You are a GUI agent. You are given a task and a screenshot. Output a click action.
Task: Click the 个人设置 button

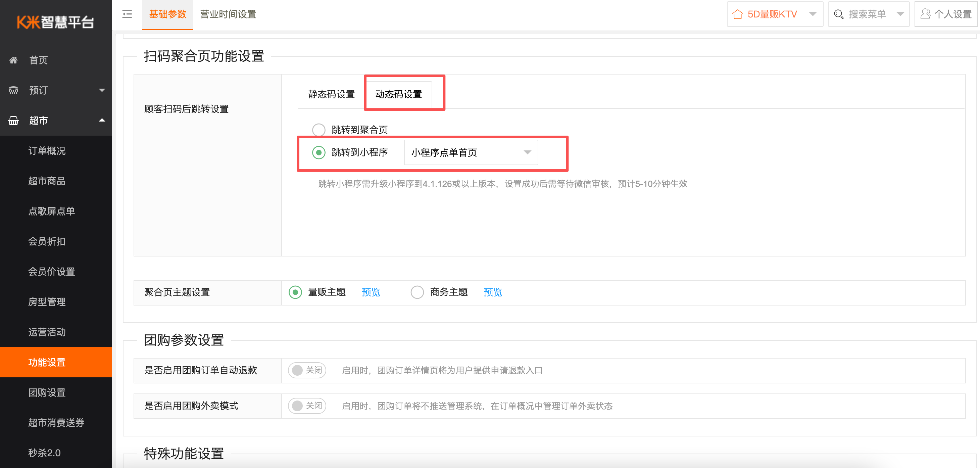[946, 14]
